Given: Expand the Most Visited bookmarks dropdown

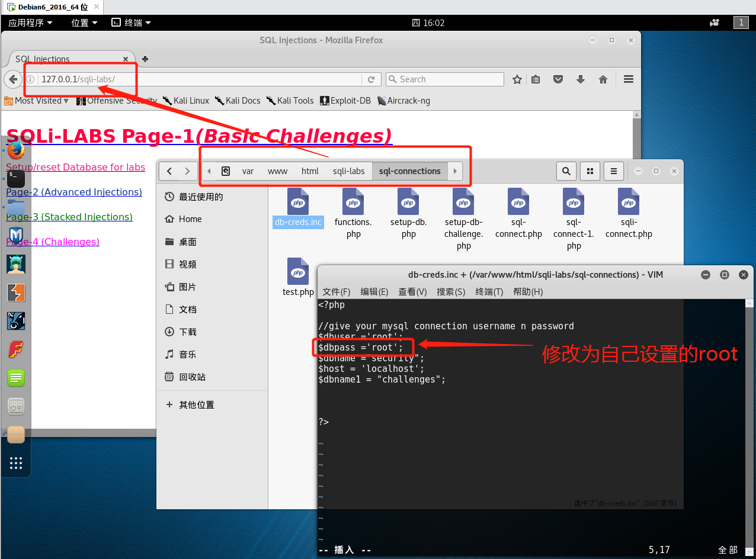Looking at the screenshot, I should 37,101.
